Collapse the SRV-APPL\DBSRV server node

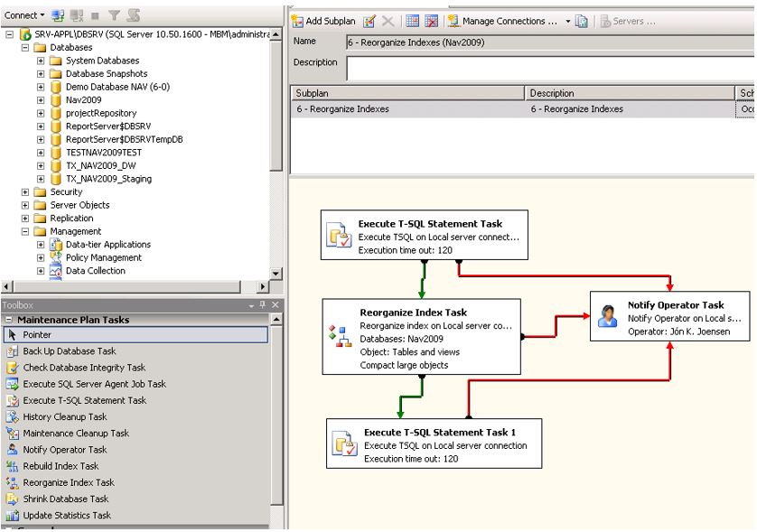10,34
